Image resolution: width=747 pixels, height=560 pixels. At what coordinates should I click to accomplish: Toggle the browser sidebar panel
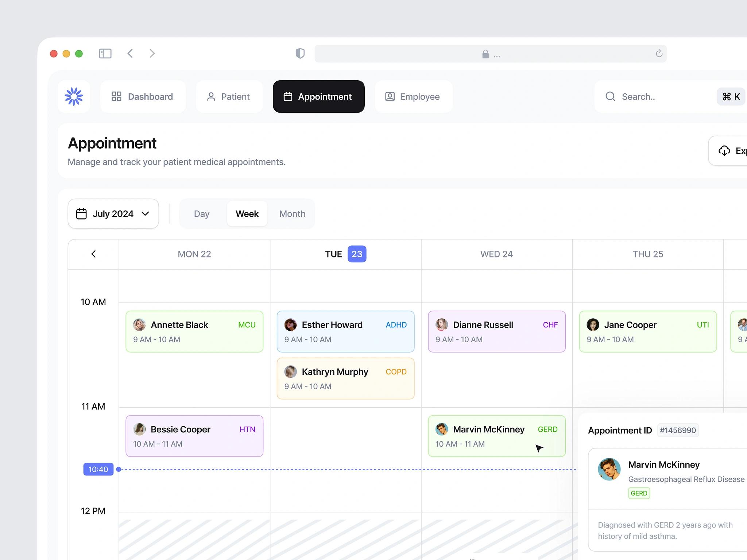[105, 54]
